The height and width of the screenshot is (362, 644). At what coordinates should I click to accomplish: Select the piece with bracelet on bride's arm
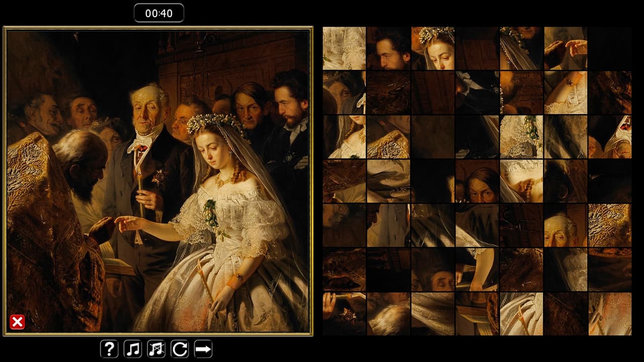pos(566,93)
